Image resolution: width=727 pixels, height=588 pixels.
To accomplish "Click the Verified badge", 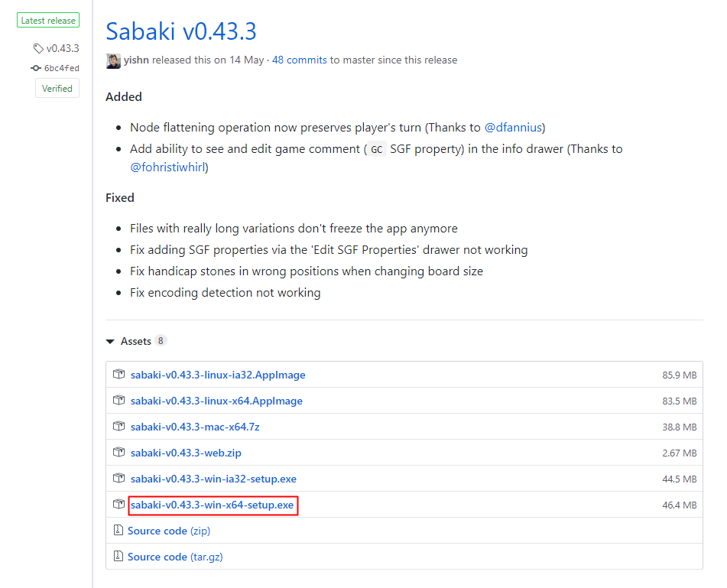I will [57, 88].
